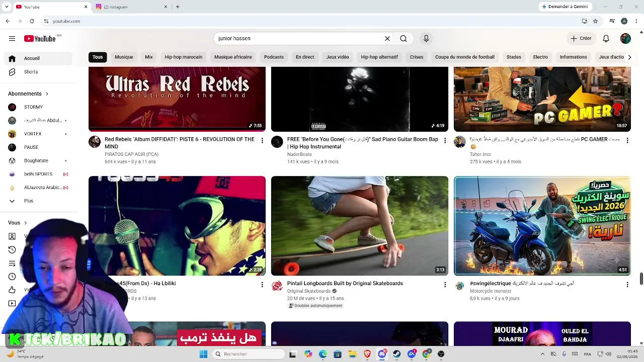Screen dimensions: 644x362
Task: Expand the Vous section chevron
Action: click(25, 223)
